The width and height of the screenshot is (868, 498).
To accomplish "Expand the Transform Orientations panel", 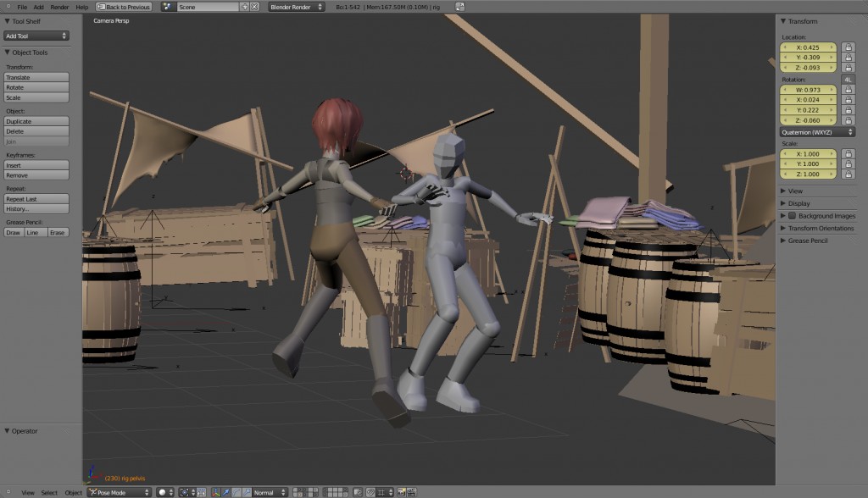I will tap(818, 229).
